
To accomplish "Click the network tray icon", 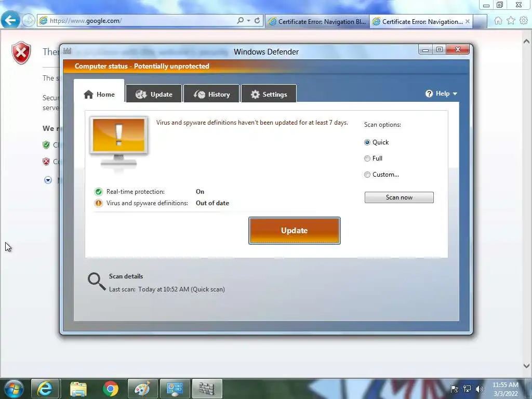I will [467, 389].
